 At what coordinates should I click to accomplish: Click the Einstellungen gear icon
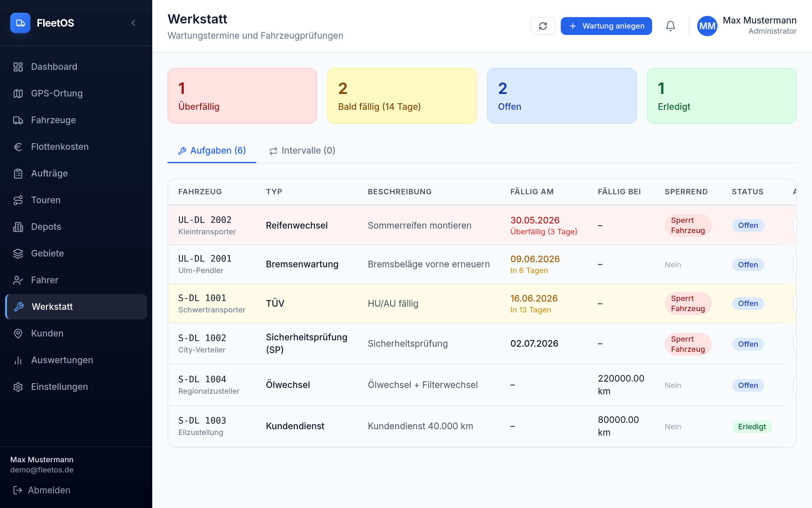pyautogui.click(x=18, y=387)
